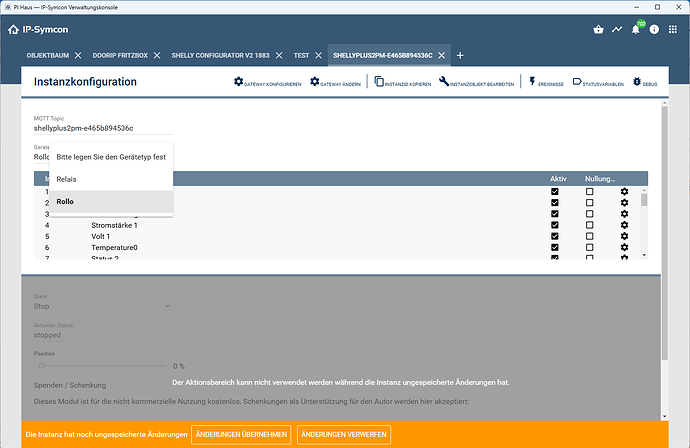Uncheck Aktiv checkbox for Volt 1
This screenshot has height=448, width=690.
coord(555,236)
